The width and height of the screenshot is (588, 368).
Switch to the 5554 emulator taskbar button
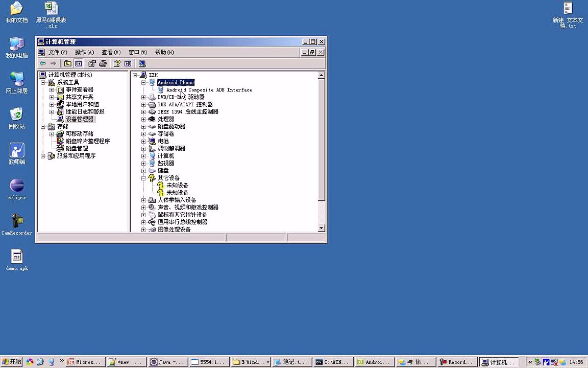pos(208,362)
